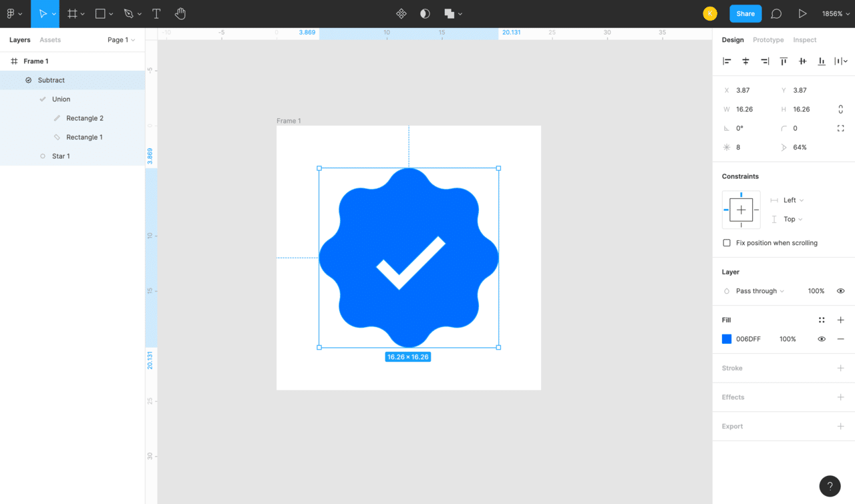Select the Text tool

[156, 13]
